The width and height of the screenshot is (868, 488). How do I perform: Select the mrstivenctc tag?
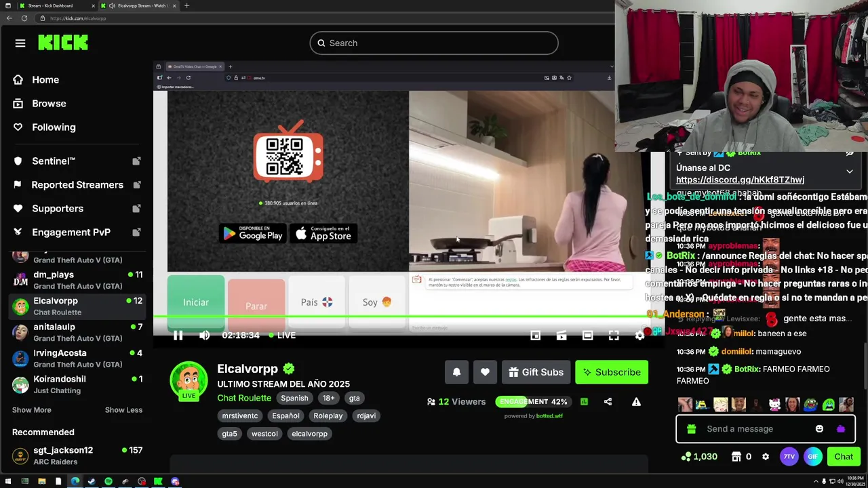click(x=240, y=416)
